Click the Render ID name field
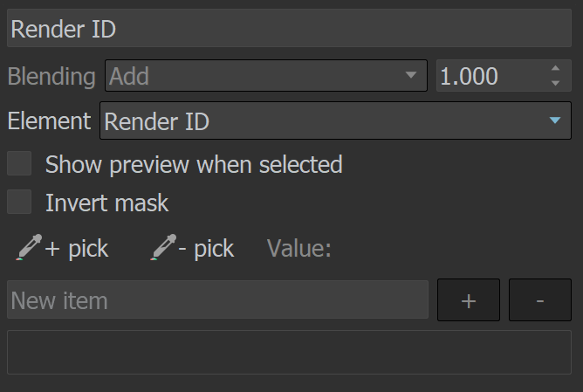583x392 pixels. click(289, 28)
